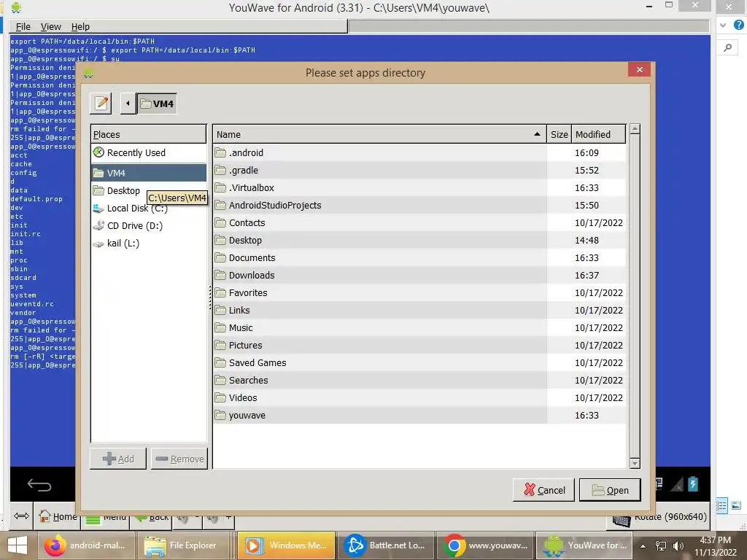Select the Music folder row
The image size is (747, 560).
[x=419, y=327]
